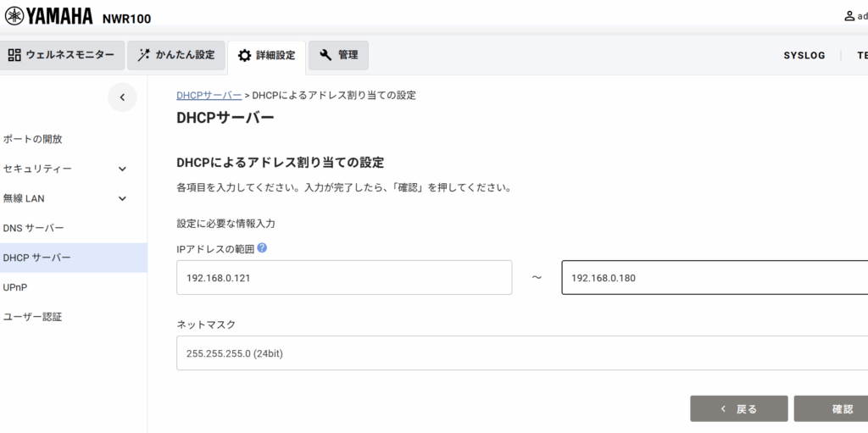Focus the ending IP field 192.168.0.180
Viewport: 868px width, 433px height.
pyautogui.click(x=712, y=278)
